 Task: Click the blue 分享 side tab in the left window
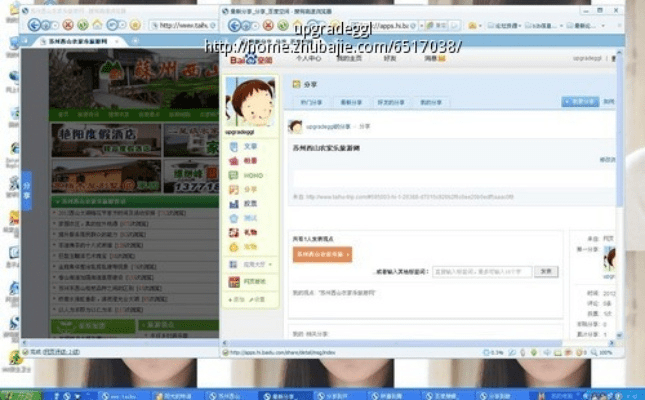(27, 191)
